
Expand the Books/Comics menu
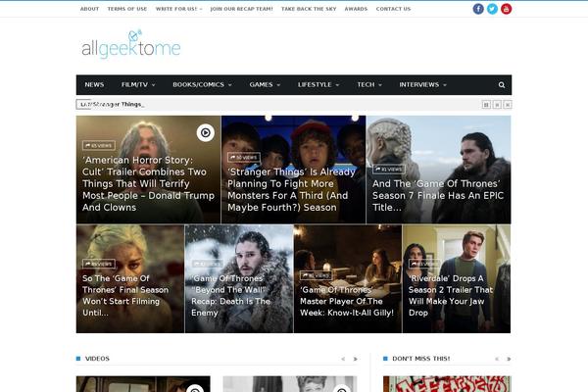coord(202,85)
